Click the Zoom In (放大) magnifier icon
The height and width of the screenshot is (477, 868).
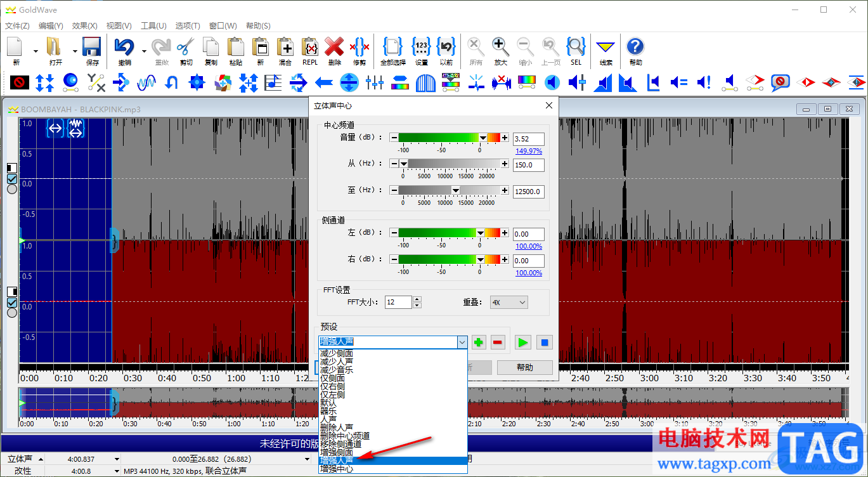coord(500,48)
